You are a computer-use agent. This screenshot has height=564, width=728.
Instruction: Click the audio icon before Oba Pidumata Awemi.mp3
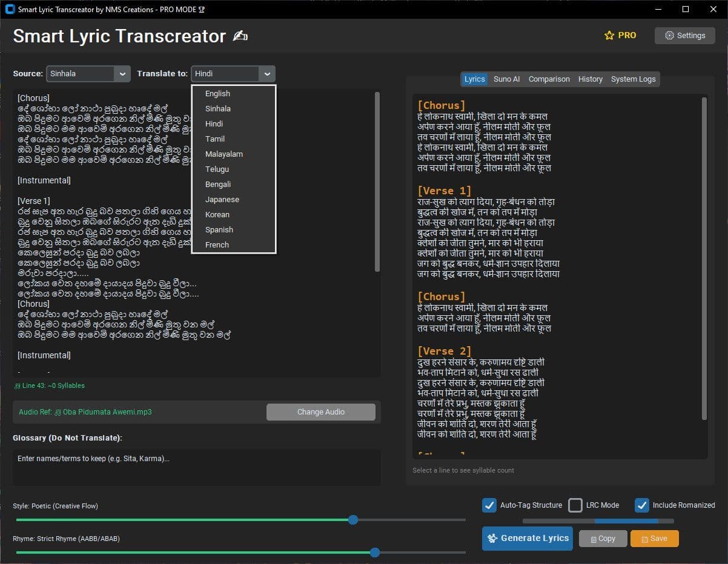[58, 412]
